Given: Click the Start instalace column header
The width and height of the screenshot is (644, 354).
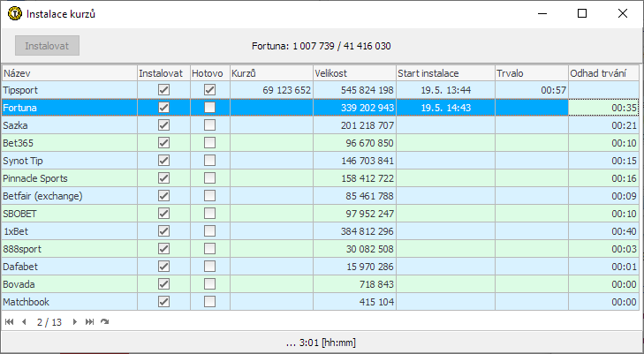Looking at the screenshot, I should [445, 73].
